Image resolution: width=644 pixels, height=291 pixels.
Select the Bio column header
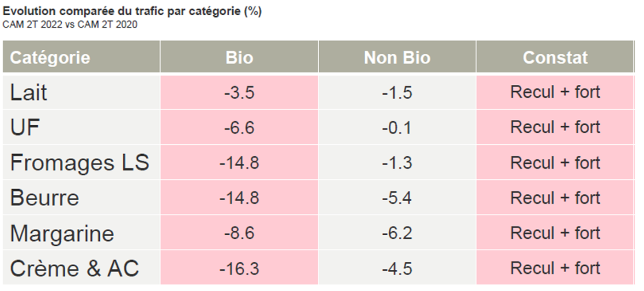pos(239,58)
